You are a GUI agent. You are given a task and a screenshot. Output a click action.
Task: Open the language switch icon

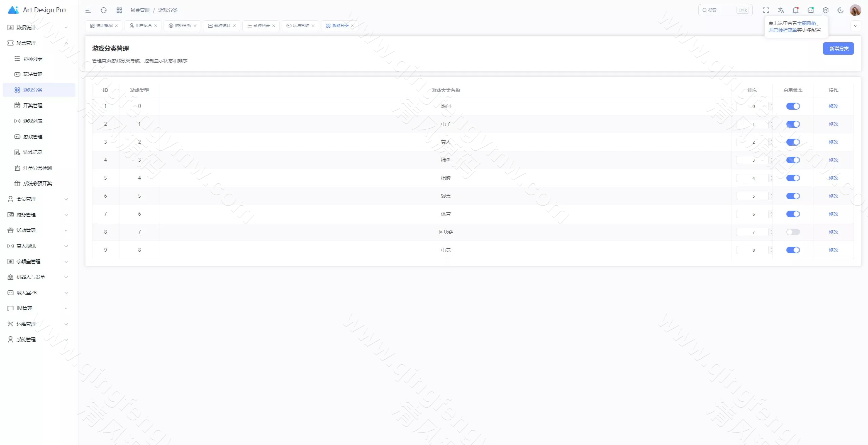pyautogui.click(x=781, y=10)
